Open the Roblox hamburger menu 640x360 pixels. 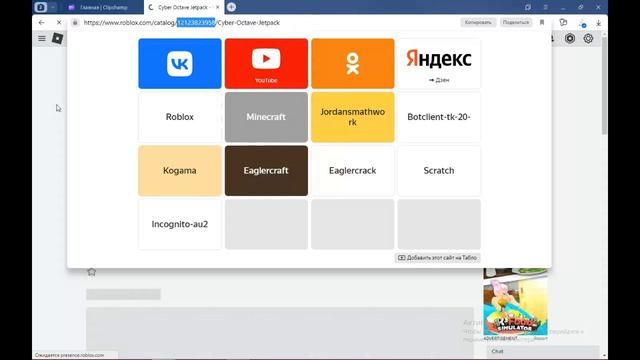click(x=42, y=38)
